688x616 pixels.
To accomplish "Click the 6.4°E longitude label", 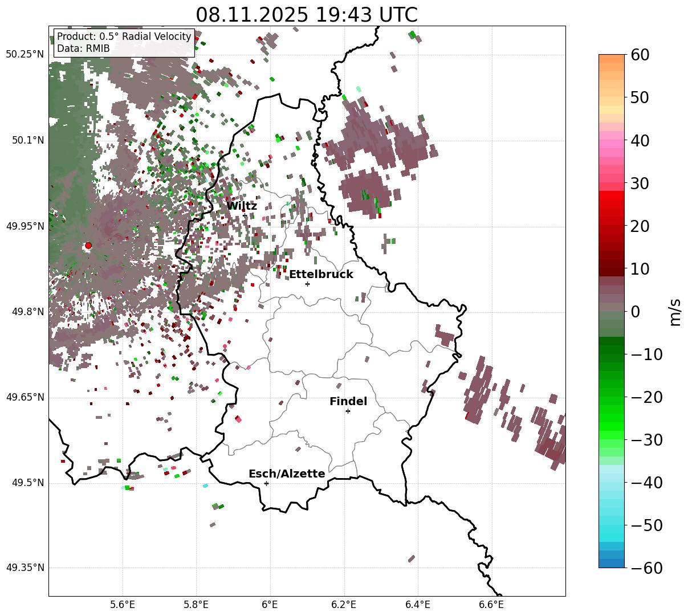I will (418, 605).
